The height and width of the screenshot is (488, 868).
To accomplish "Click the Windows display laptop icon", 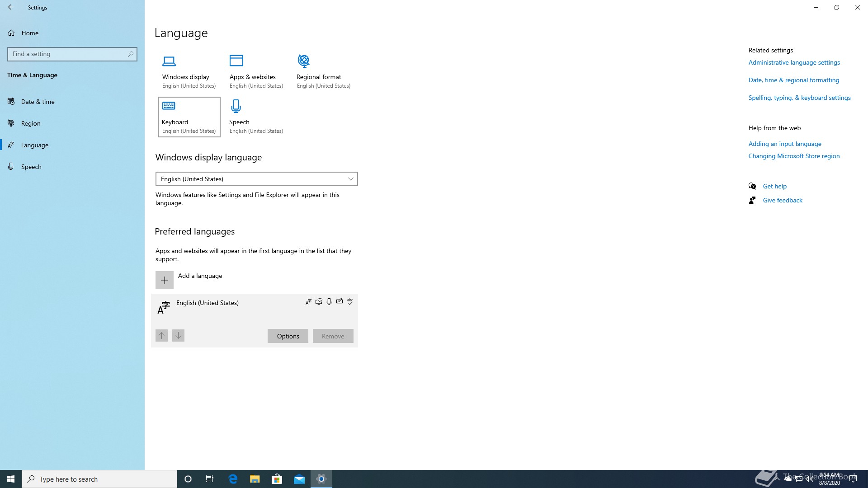I will point(169,61).
